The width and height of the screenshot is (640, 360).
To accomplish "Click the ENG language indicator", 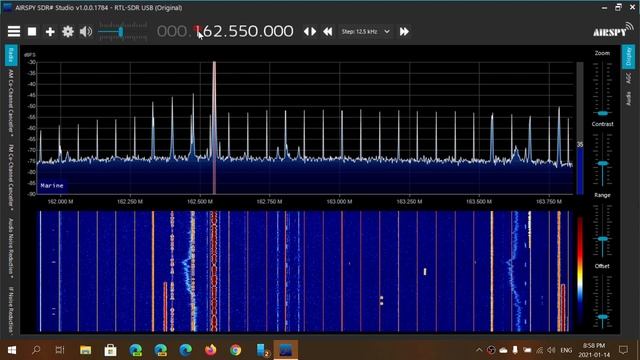I will (x=566, y=350).
